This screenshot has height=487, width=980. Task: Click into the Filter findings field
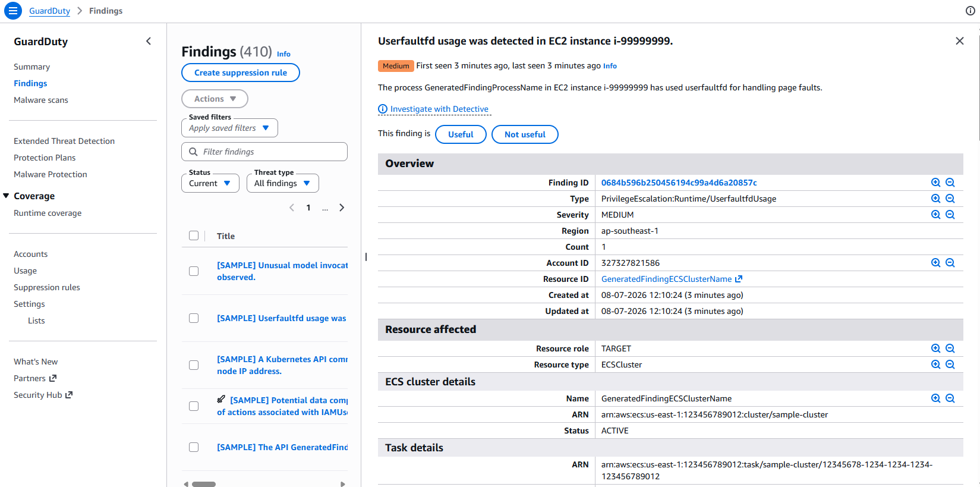click(x=264, y=152)
